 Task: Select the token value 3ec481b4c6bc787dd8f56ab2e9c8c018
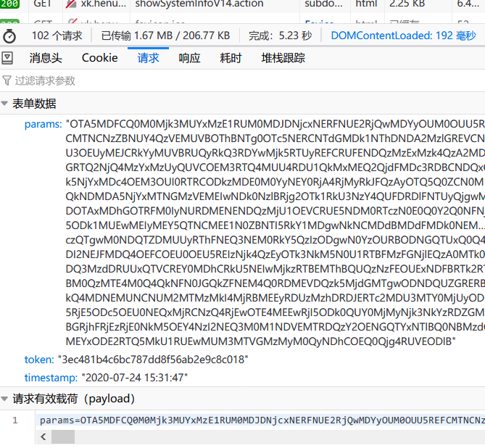coord(153,360)
